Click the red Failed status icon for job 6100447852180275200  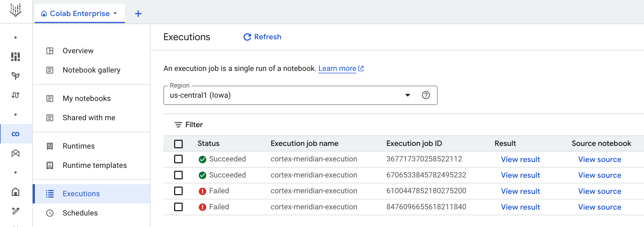[x=203, y=191]
